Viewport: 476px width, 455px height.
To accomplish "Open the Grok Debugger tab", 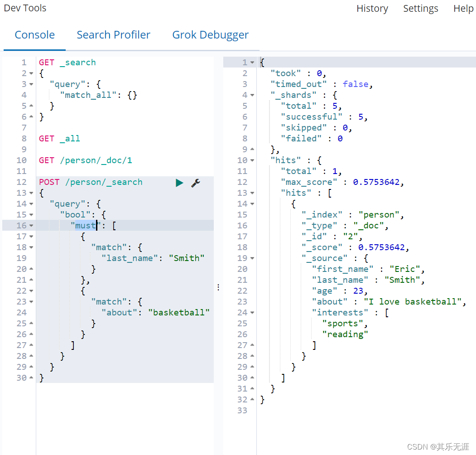I will tap(211, 35).
